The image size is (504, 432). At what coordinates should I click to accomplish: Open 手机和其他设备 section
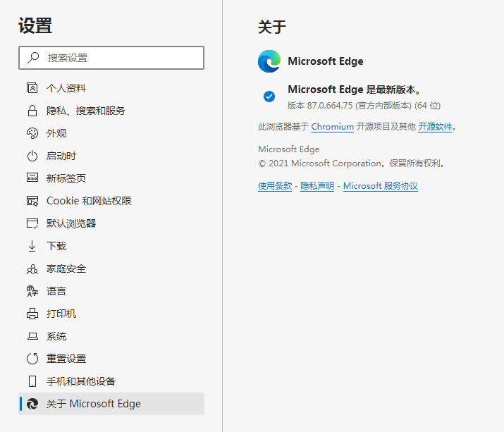point(81,381)
